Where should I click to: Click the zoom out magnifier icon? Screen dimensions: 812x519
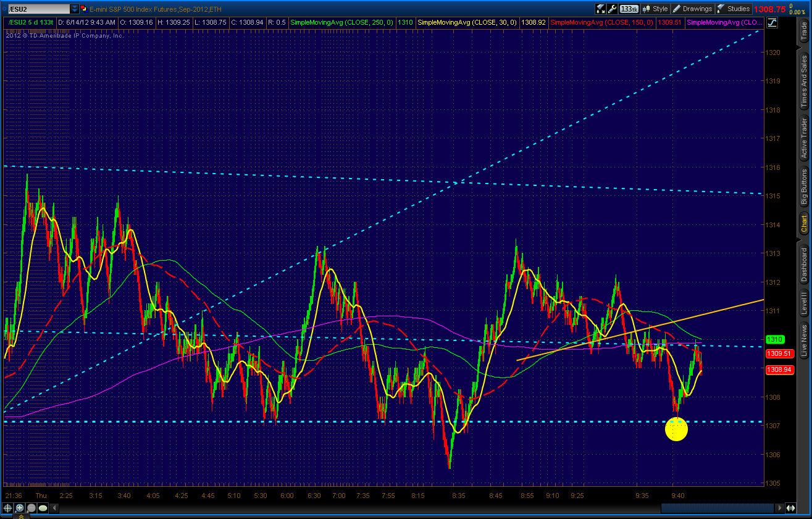point(31,508)
